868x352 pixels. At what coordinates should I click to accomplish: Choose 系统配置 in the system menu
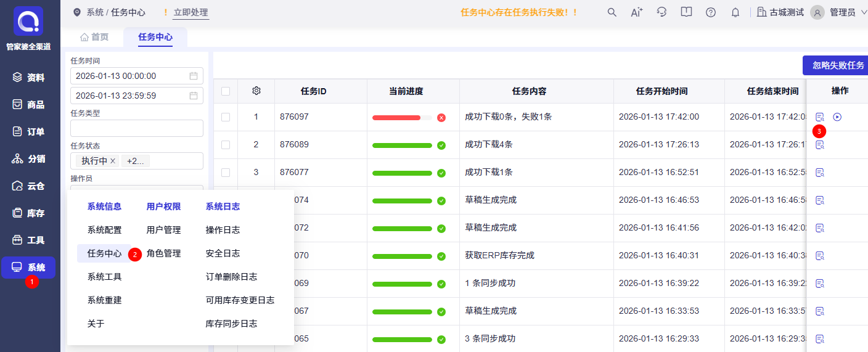104,230
